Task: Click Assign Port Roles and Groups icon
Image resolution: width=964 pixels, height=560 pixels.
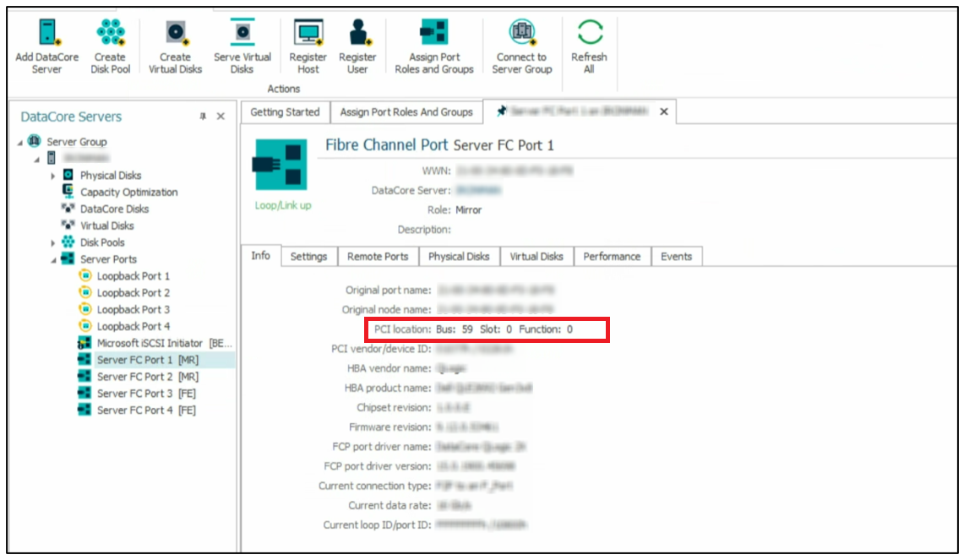Action: click(434, 33)
